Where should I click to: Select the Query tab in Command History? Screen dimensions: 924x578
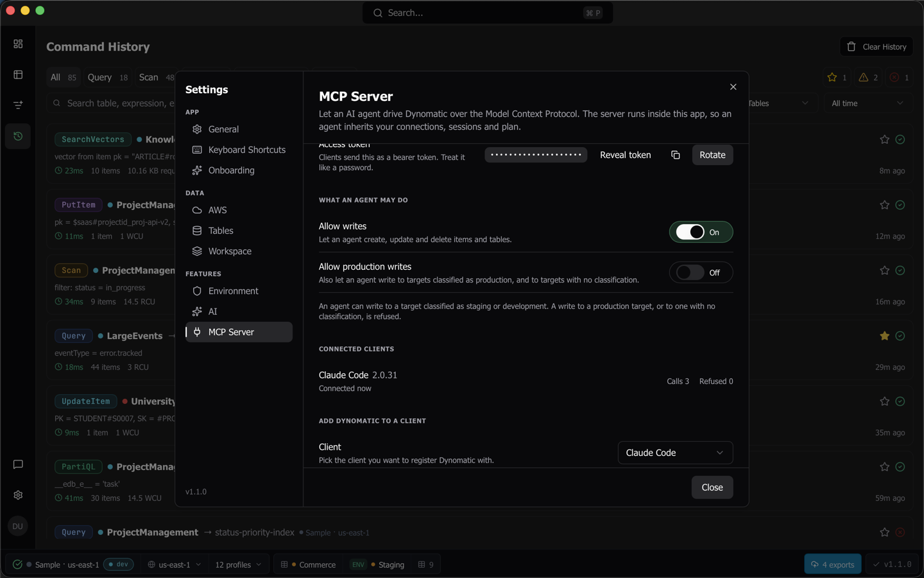click(x=108, y=77)
